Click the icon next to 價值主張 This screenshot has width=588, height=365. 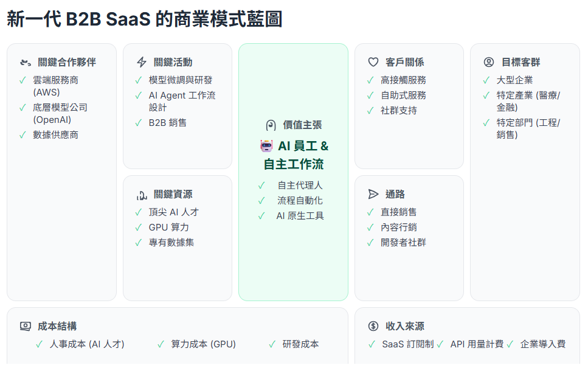271,125
